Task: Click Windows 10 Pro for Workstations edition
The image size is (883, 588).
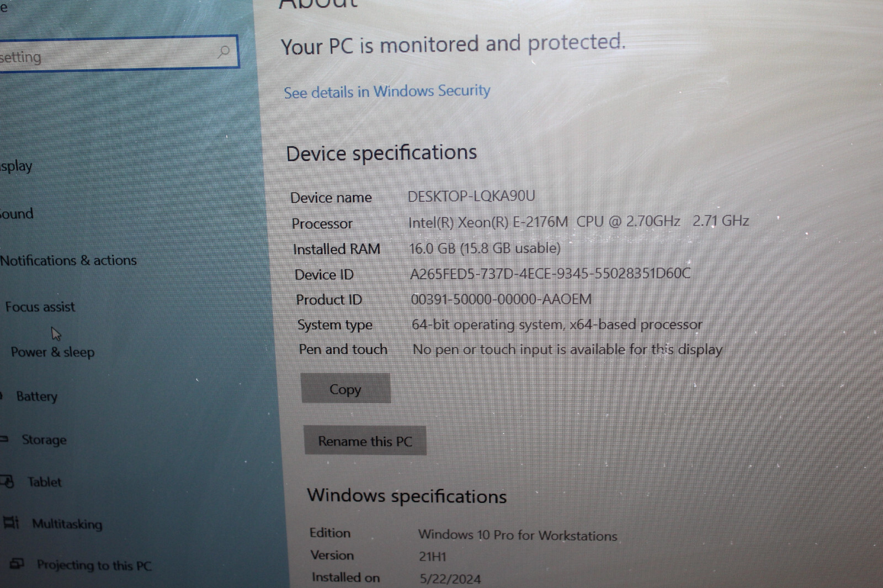Action: (518, 535)
